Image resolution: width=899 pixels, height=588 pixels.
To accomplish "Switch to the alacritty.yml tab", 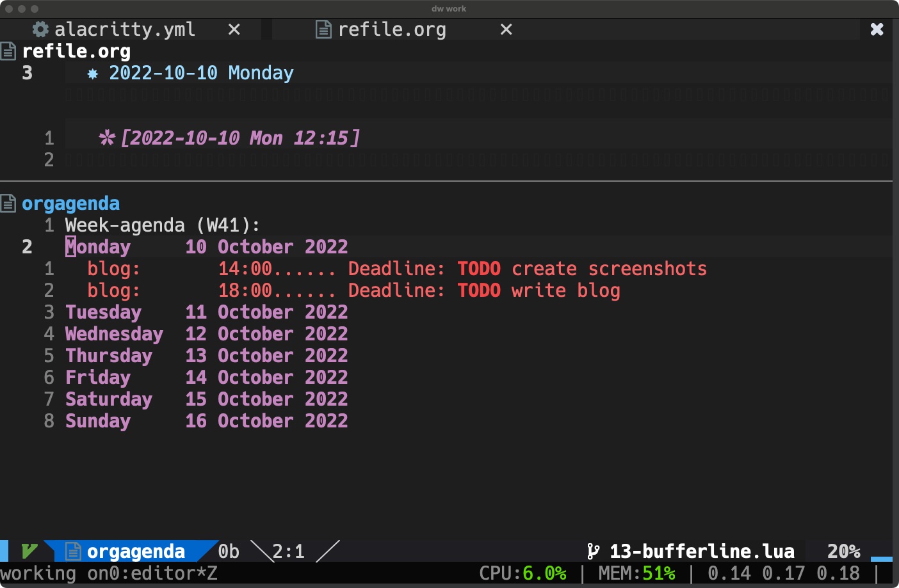I will point(125,29).
